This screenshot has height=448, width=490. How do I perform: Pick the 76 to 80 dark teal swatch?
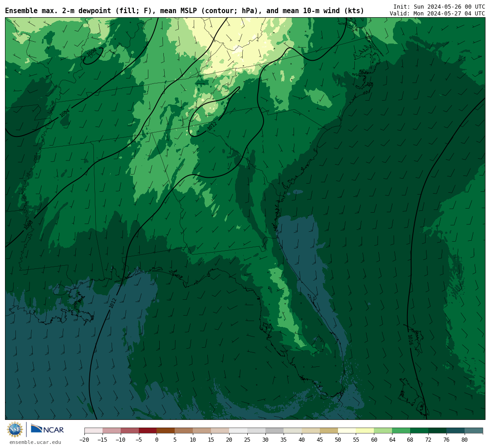pyautogui.click(x=456, y=431)
